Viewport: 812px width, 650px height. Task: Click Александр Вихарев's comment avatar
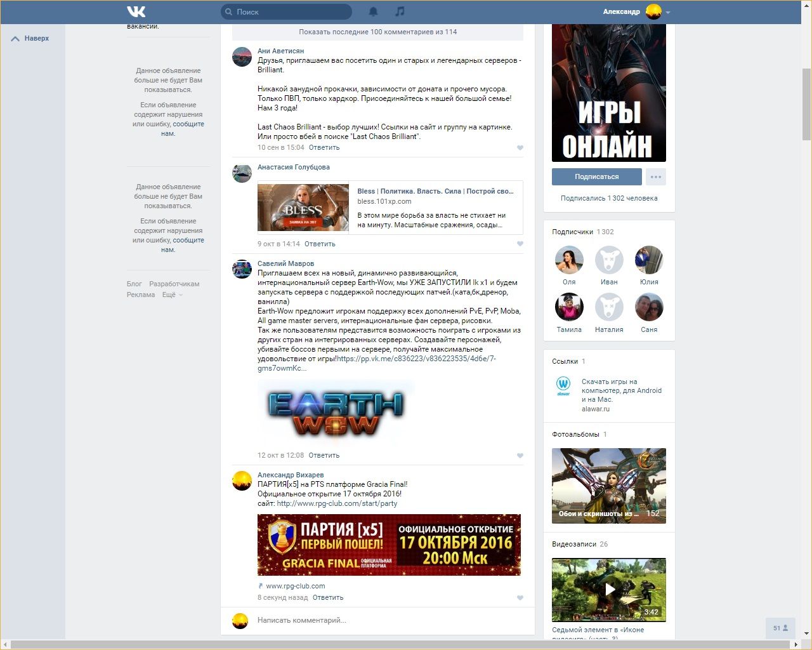coord(242,481)
